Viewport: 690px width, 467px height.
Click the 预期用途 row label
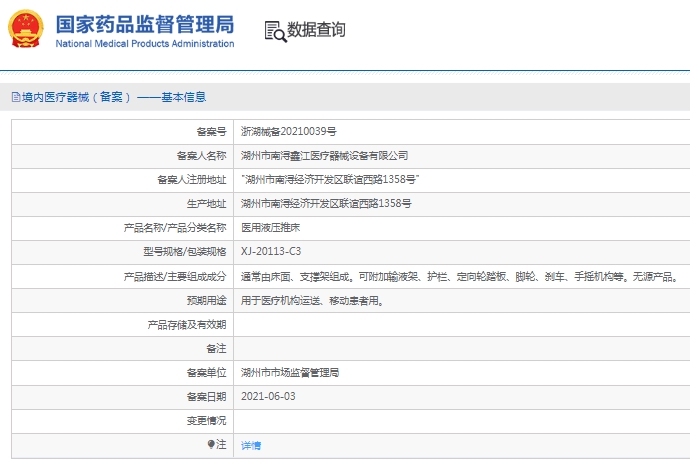[206, 301]
